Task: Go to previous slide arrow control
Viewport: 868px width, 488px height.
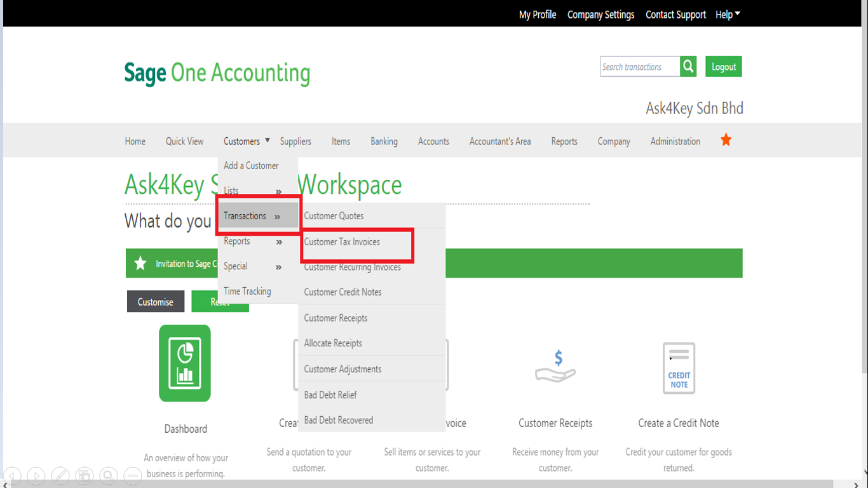Action: click(x=12, y=475)
